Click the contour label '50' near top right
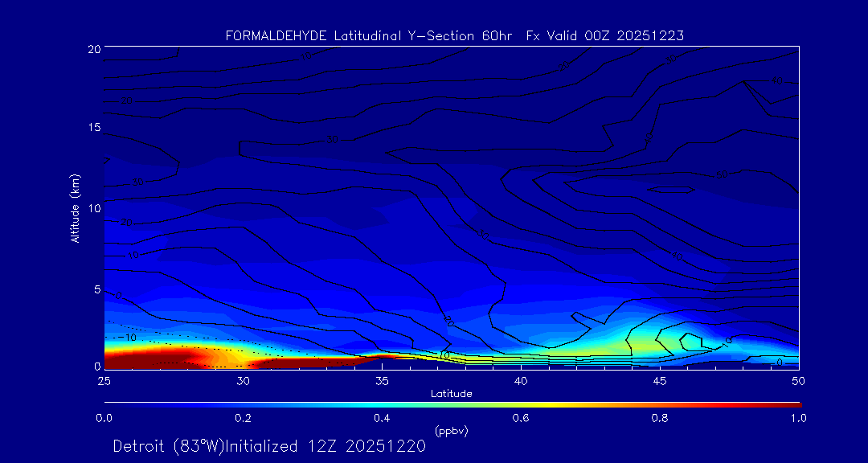 click(x=721, y=175)
